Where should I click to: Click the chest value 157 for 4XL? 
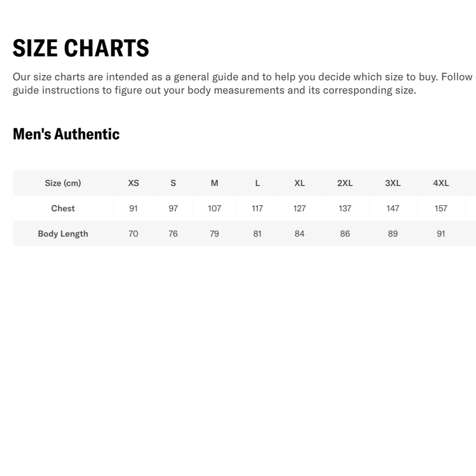click(x=441, y=208)
